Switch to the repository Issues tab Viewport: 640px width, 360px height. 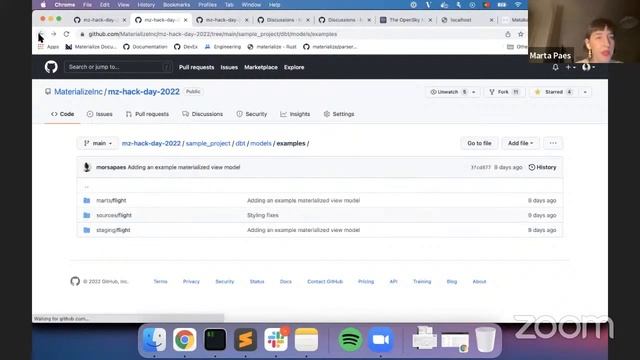click(100, 114)
